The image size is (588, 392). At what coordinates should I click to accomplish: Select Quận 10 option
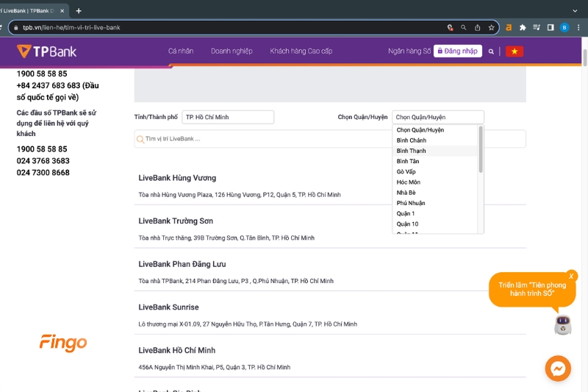(x=435, y=224)
